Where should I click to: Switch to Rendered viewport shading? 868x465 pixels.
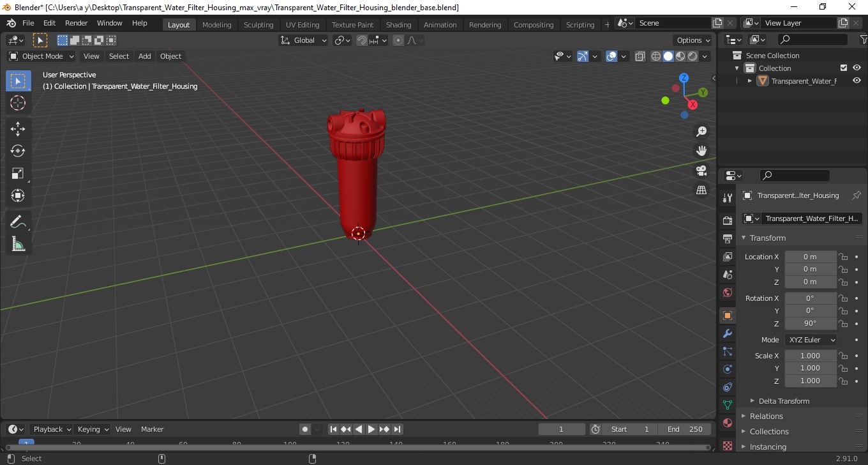click(692, 56)
